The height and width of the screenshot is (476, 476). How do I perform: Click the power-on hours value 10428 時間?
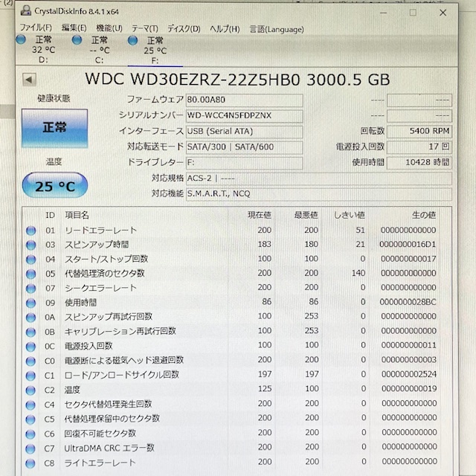point(419,163)
